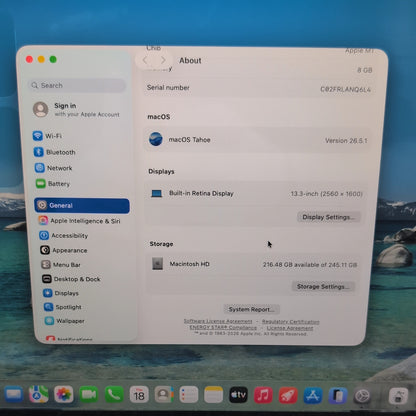Open Appearance settings
The image size is (416, 416).
coord(64,250)
